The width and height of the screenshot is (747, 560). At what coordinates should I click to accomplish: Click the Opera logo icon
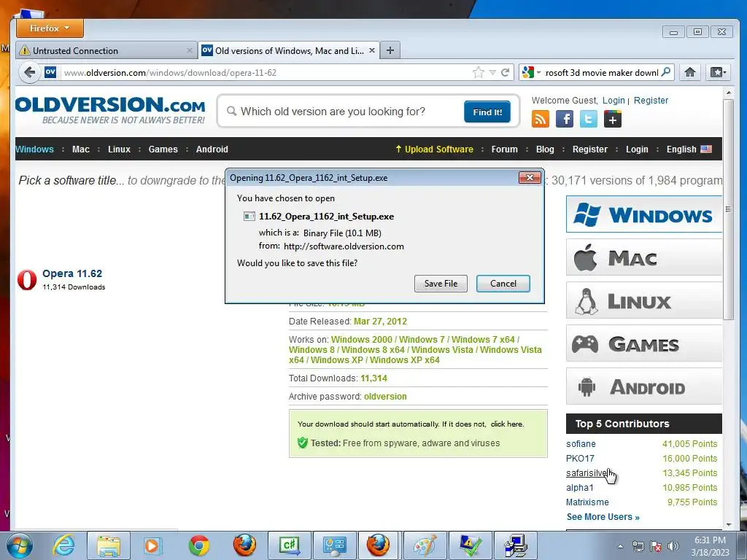tap(27, 280)
